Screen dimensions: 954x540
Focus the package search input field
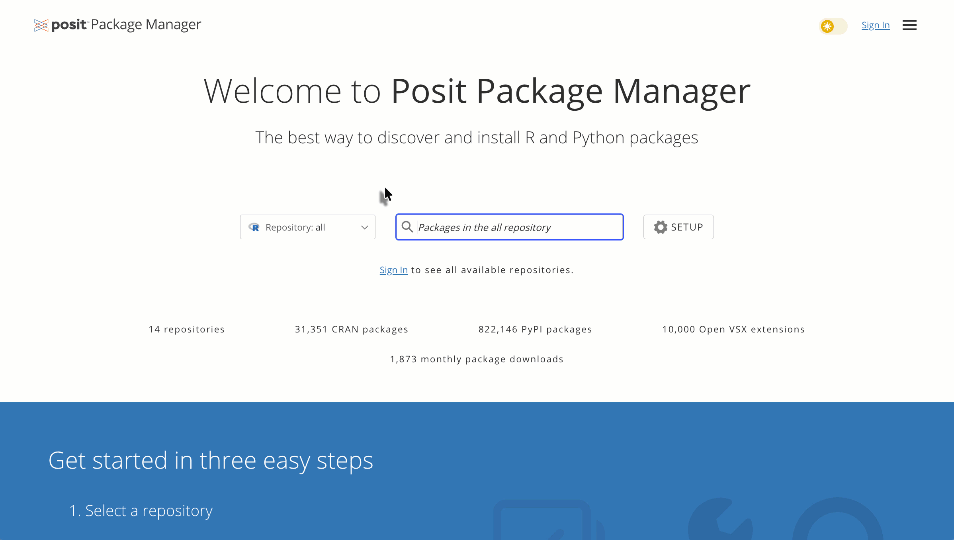coord(515,227)
